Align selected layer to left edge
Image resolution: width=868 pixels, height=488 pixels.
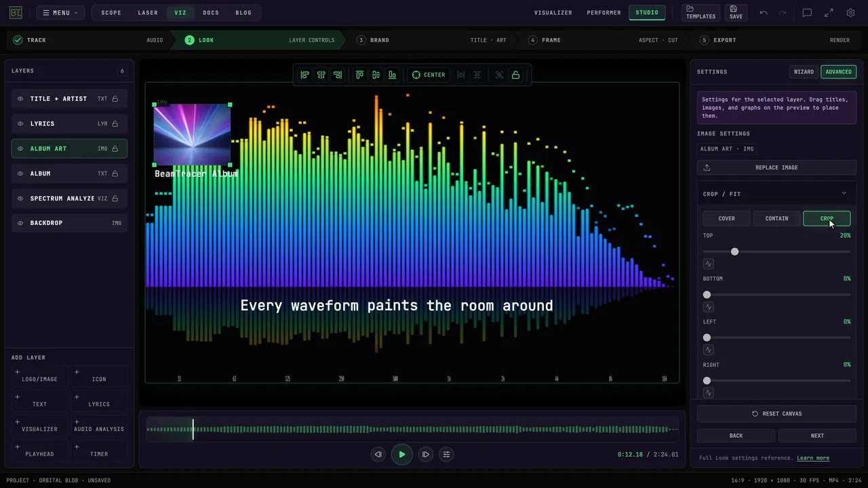305,75
